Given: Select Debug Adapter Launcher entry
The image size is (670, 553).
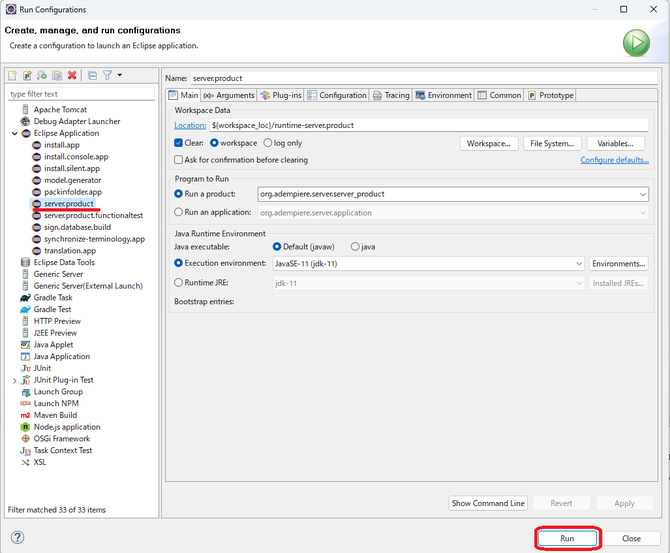Looking at the screenshot, I should (x=77, y=121).
